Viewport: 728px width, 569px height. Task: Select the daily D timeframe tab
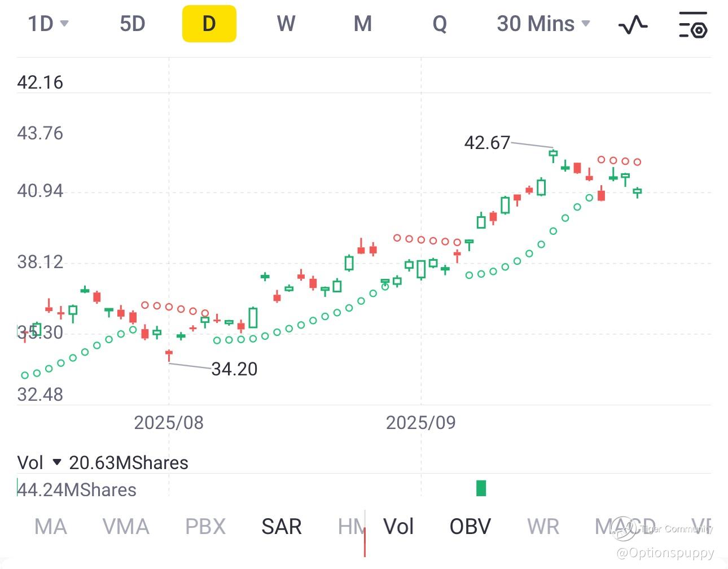point(209,24)
